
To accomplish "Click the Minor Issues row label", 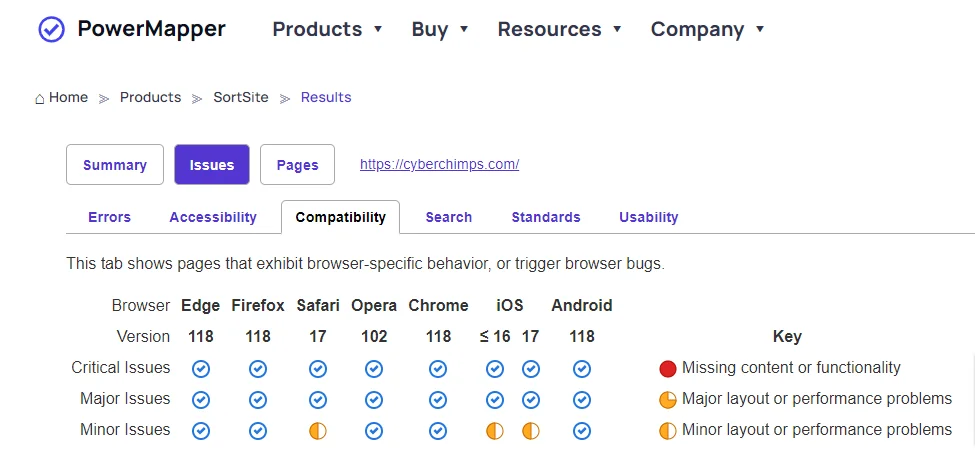I will click(125, 430).
